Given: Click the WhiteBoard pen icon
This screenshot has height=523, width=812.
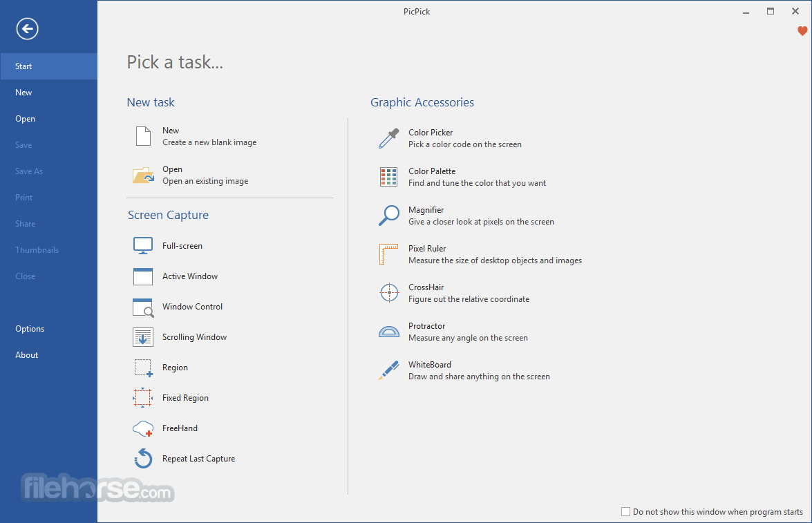Looking at the screenshot, I should click(388, 370).
